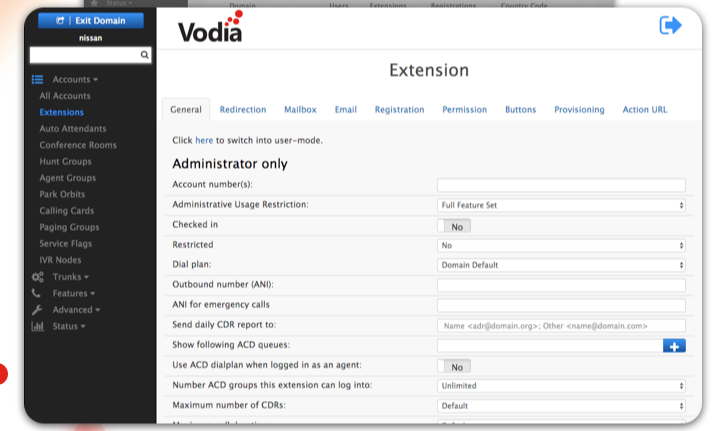
Task: Click the Advanced wrench icon
Action: pyautogui.click(x=37, y=309)
